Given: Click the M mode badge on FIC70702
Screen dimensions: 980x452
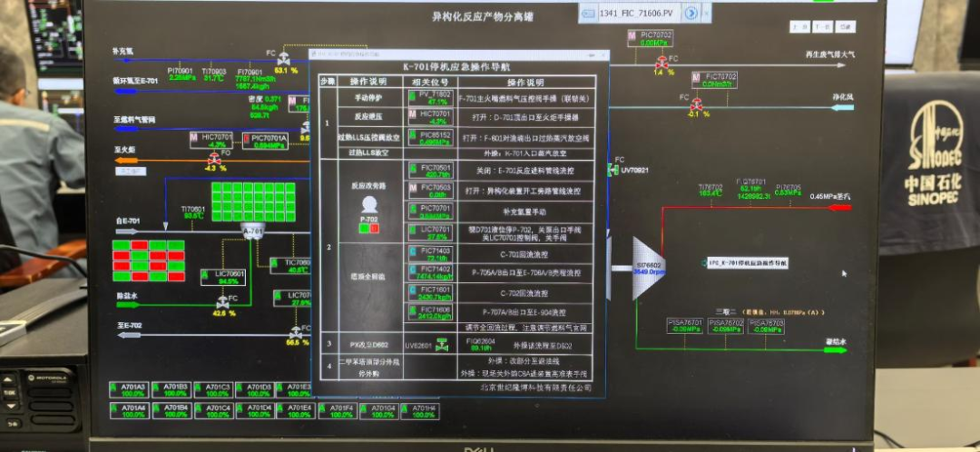Looking at the screenshot, I should point(697,76).
